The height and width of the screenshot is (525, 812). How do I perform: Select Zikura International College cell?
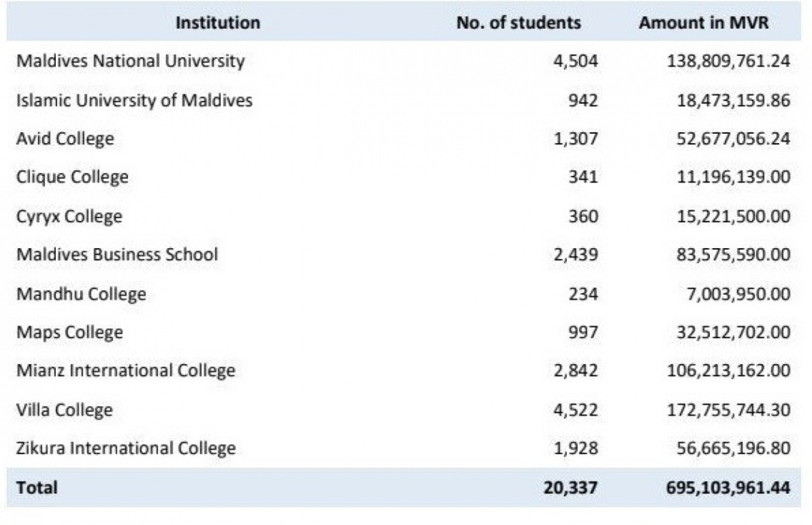126,448
